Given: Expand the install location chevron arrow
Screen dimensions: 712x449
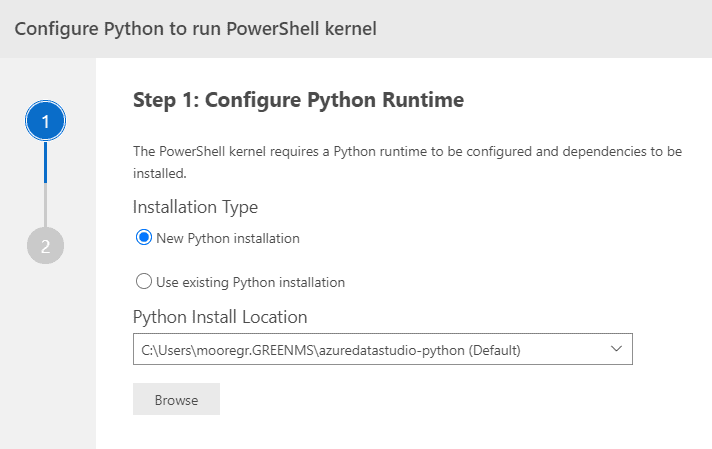Looking at the screenshot, I should 616,349.
